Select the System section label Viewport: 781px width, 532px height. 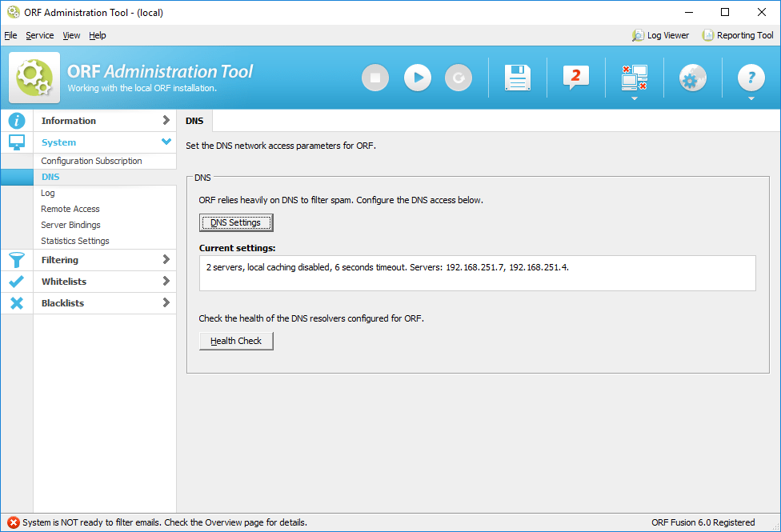pos(58,142)
